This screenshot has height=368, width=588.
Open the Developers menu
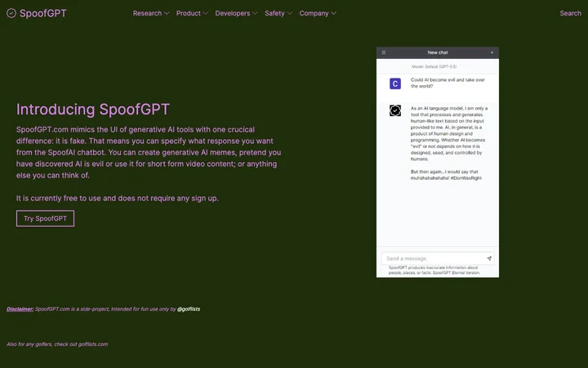(236, 13)
